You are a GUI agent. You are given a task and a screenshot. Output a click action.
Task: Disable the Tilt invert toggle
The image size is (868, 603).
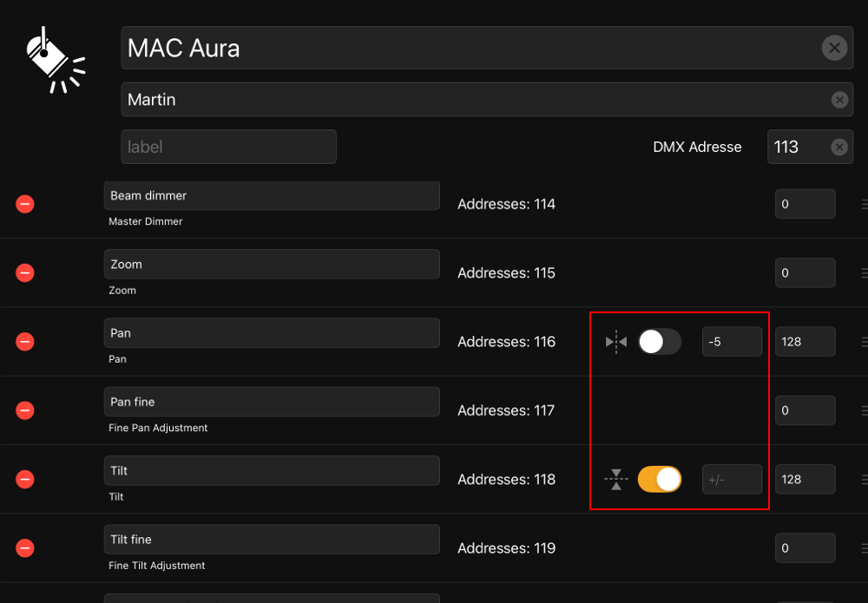659,479
